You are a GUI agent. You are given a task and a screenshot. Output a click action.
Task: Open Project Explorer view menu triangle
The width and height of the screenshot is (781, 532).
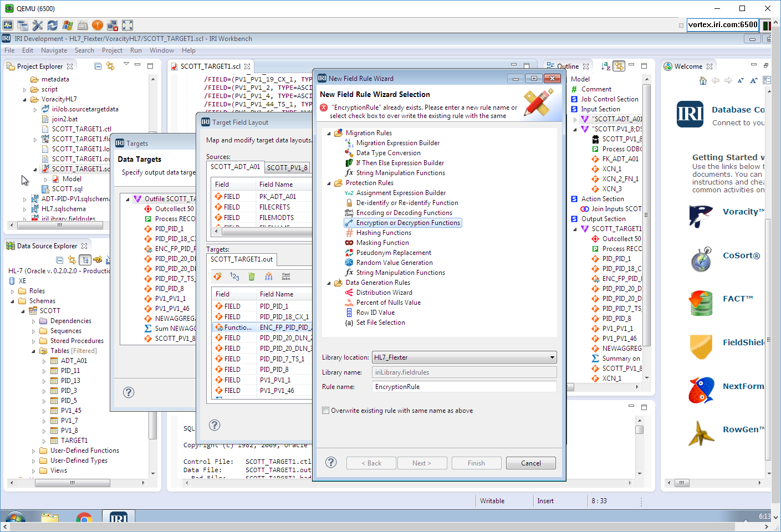pyautogui.click(x=126, y=64)
